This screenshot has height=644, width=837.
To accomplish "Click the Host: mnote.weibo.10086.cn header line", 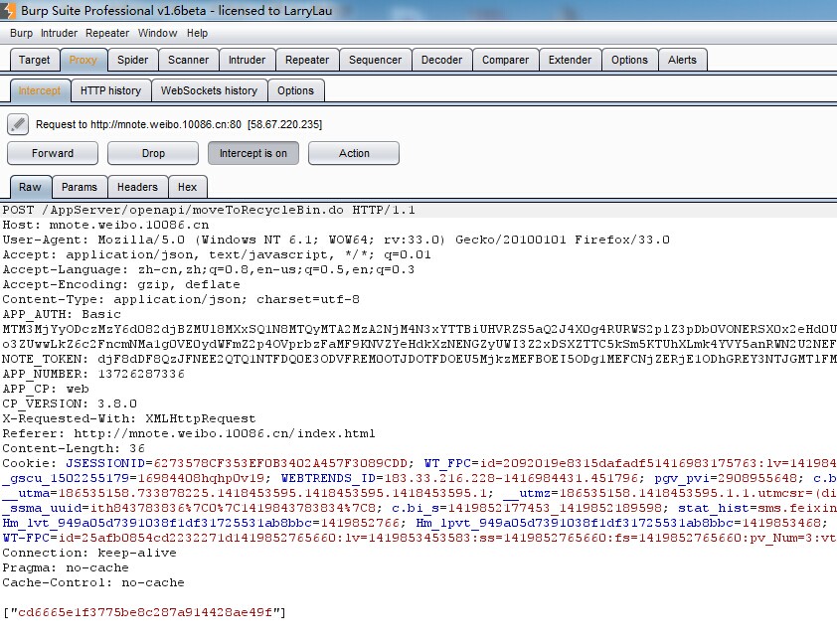I will tap(105, 226).
